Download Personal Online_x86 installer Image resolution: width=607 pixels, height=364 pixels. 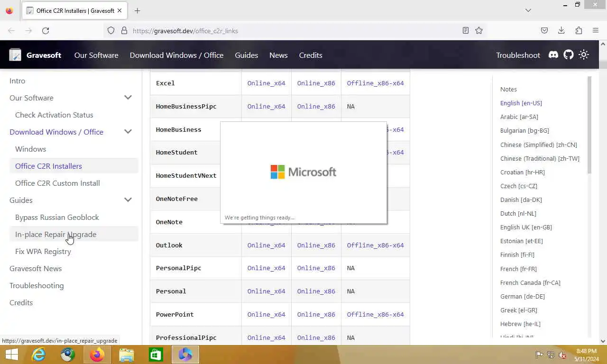(316, 291)
